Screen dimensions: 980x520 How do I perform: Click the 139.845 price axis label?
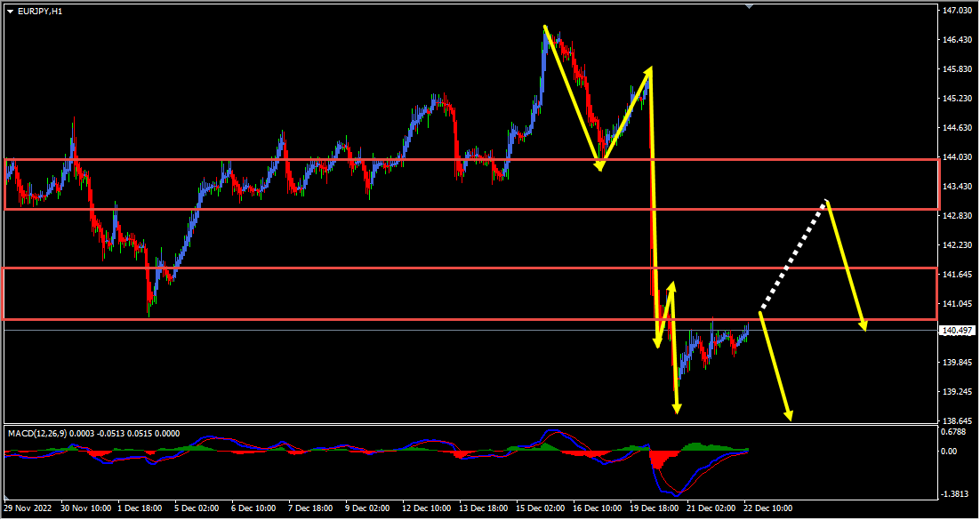coord(956,363)
